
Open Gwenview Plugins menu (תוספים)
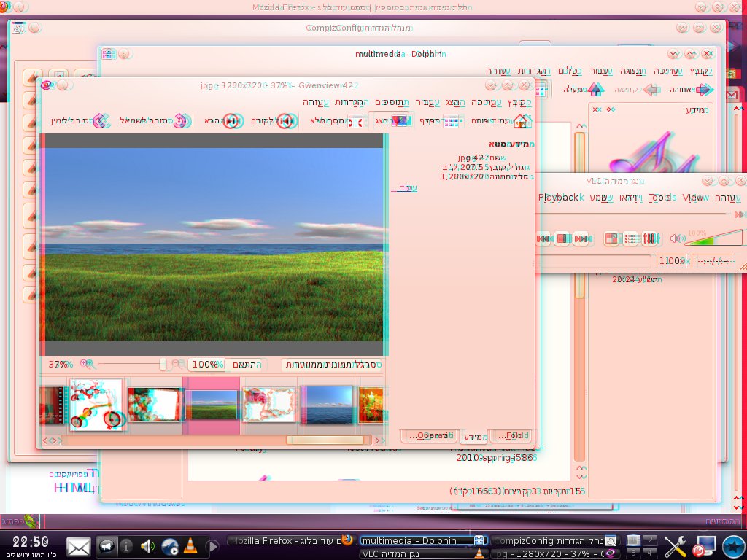pos(392,102)
